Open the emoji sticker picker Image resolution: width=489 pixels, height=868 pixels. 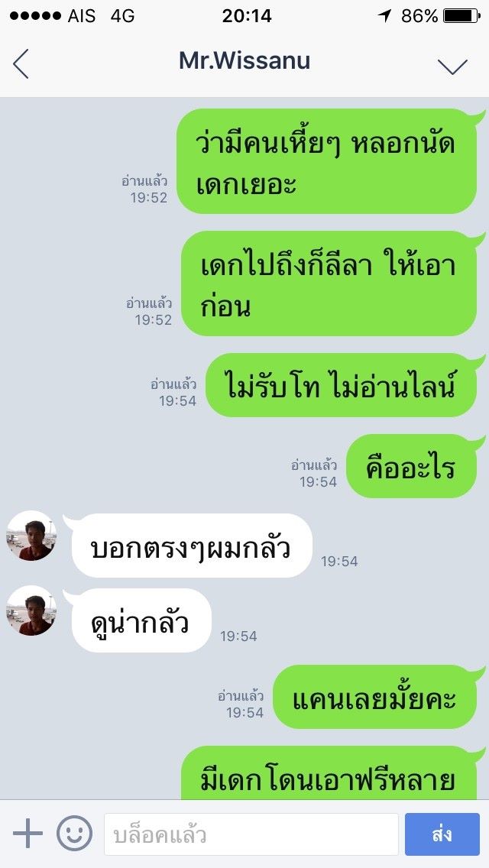click(74, 833)
